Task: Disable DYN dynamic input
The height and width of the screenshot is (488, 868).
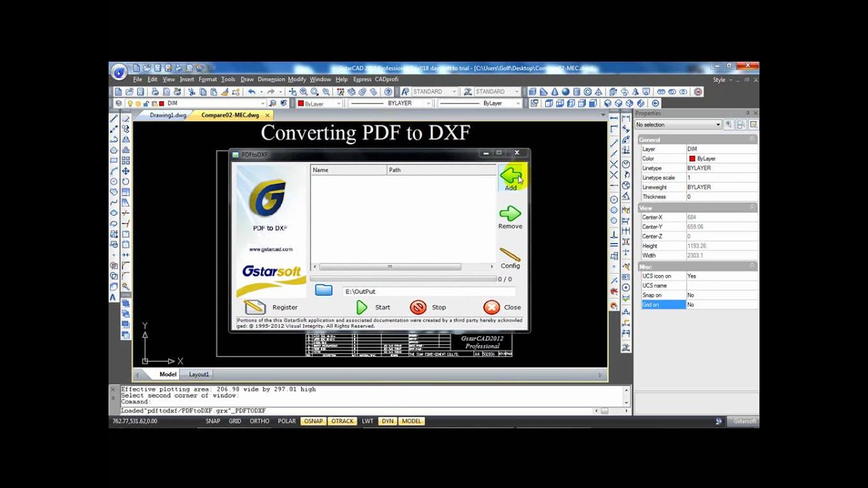Action: click(387, 421)
